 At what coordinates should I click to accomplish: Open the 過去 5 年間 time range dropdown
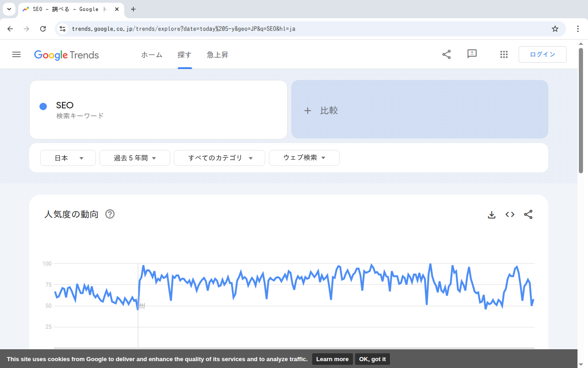point(134,157)
